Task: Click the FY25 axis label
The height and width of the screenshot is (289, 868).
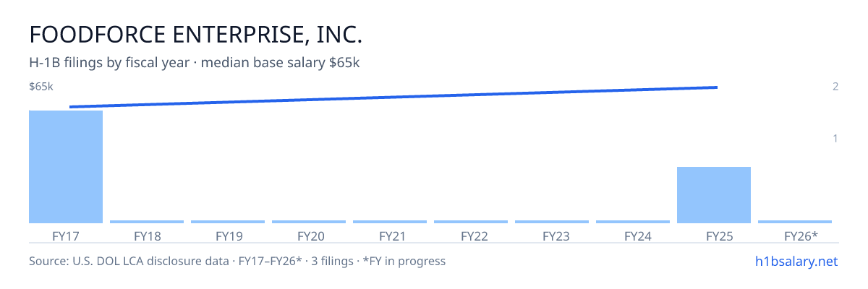Action: tap(714, 236)
